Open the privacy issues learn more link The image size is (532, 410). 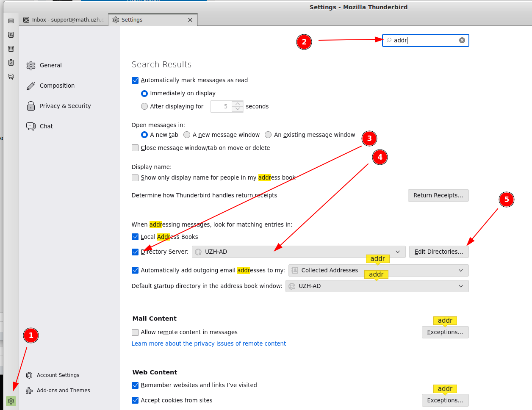click(x=208, y=344)
